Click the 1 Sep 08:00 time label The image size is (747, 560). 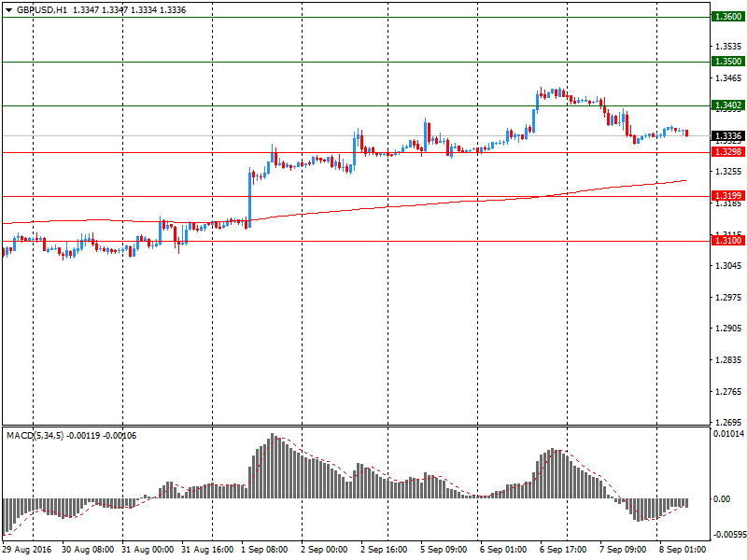pyautogui.click(x=264, y=550)
